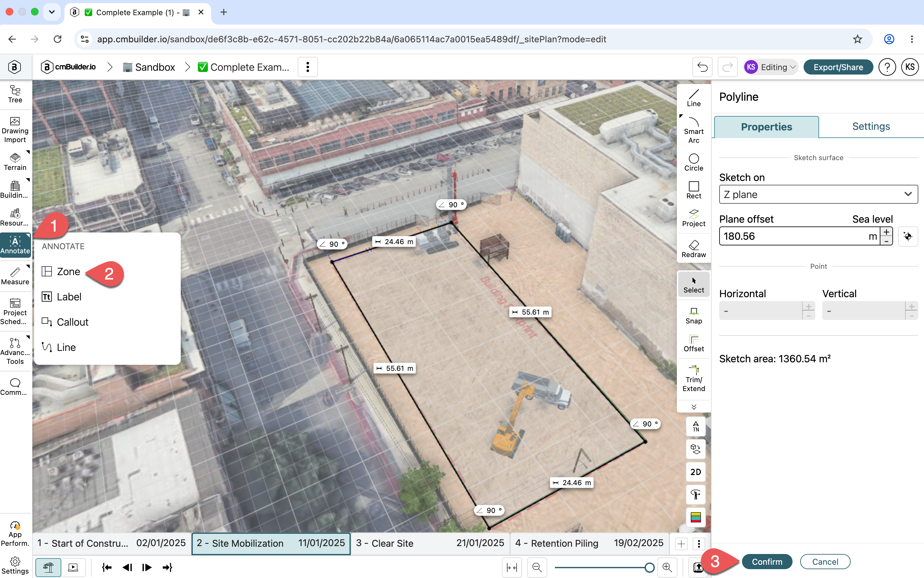Viewport: 924px width, 578px height.
Task: Go to Sandbox breadcrumb
Action: 149,67
